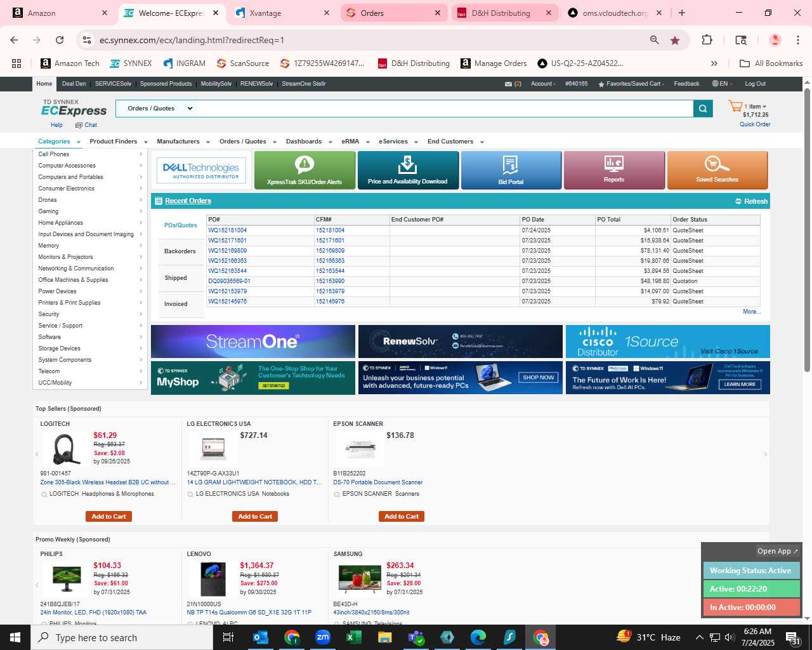Open Microsoft Teams from the taskbar
The width and height of the screenshot is (812, 650).
tap(416, 637)
